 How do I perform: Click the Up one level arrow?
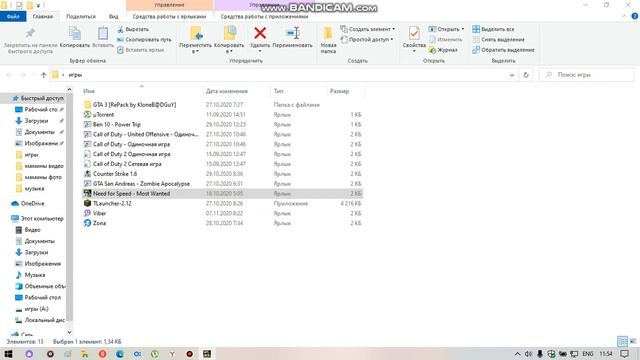[x=44, y=75]
